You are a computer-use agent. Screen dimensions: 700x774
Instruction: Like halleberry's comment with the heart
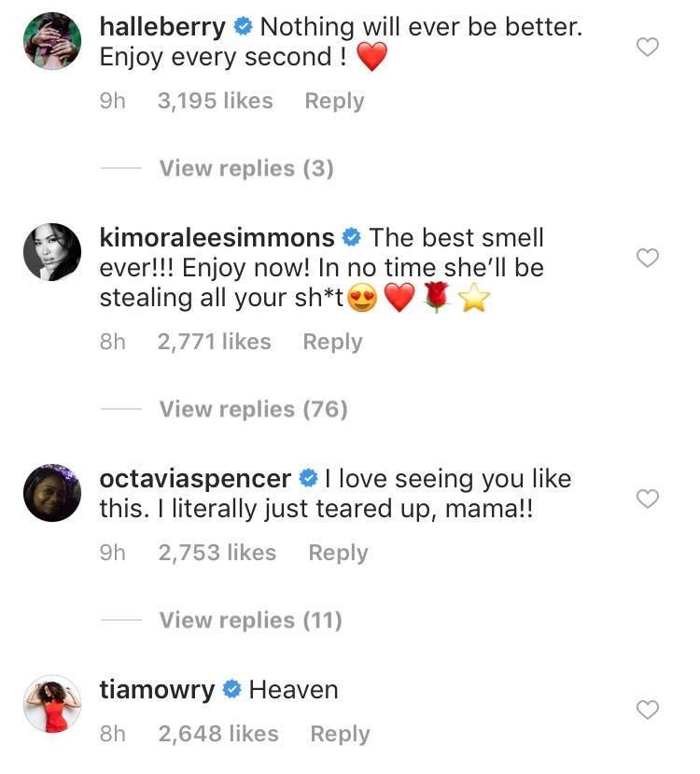(647, 47)
